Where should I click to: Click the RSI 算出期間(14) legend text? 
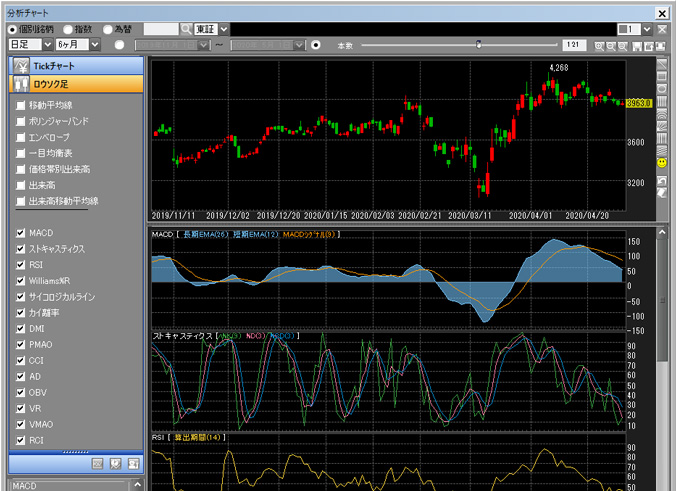coord(197,437)
